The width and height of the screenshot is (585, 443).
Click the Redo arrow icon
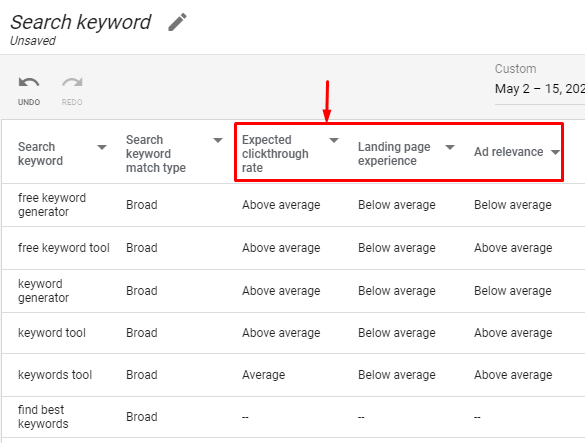click(72, 82)
